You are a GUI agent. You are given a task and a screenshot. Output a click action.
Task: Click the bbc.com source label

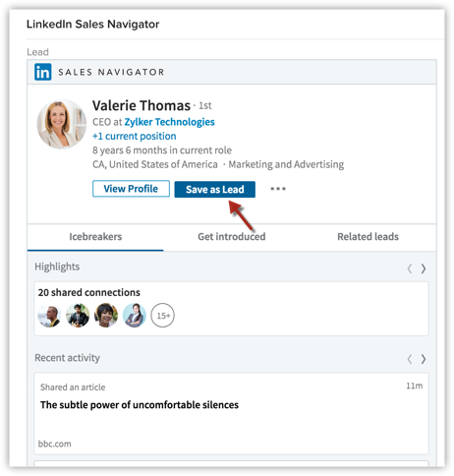[x=55, y=444]
